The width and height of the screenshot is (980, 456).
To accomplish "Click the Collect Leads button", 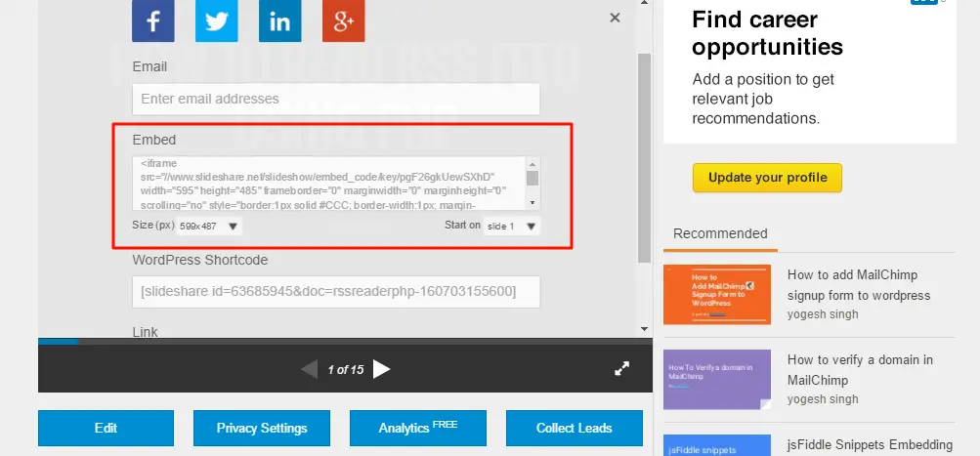I will pos(574,428).
